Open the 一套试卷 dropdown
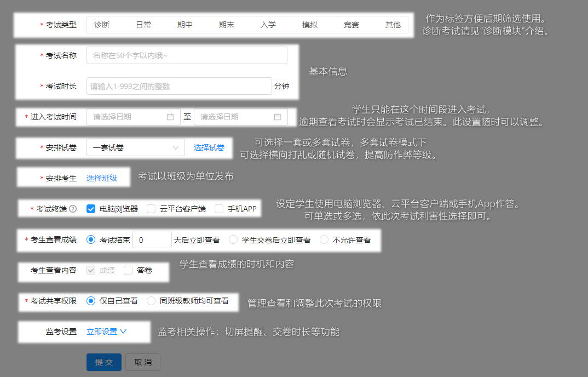588x377 pixels. coord(136,147)
